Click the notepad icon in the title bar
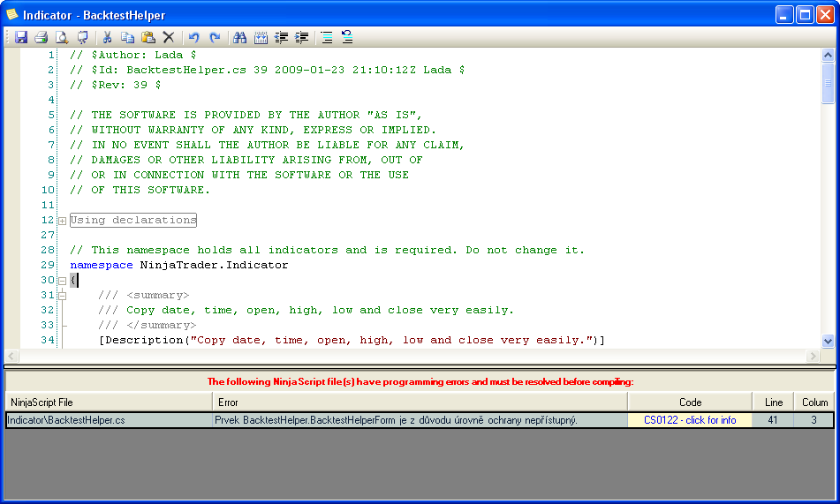The width and height of the screenshot is (840, 504). coord(11,14)
